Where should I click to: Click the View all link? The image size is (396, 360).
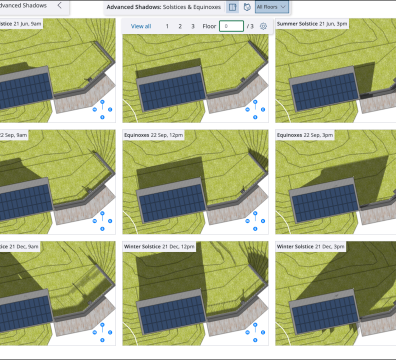[x=141, y=26]
